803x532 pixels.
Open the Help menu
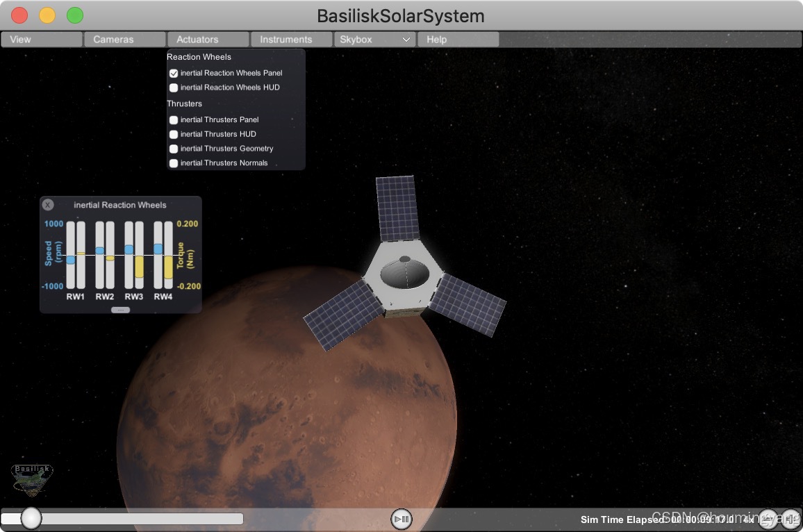[458, 40]
